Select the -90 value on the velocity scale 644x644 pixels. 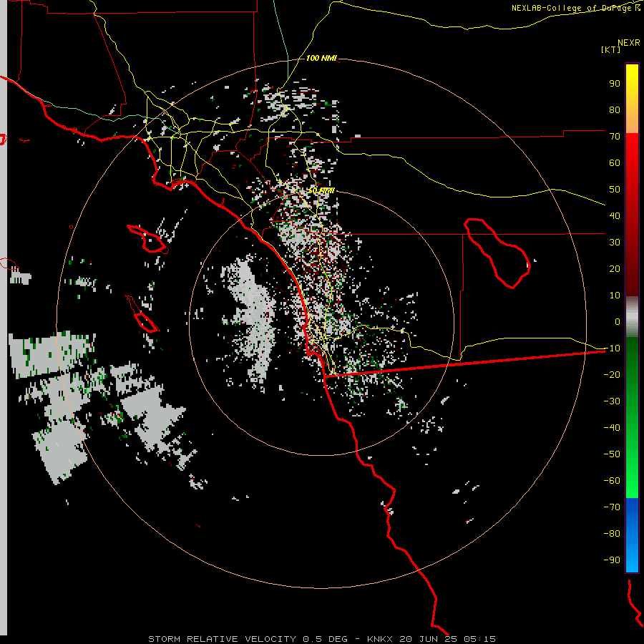pyautogui.click(x=612, y=560)
